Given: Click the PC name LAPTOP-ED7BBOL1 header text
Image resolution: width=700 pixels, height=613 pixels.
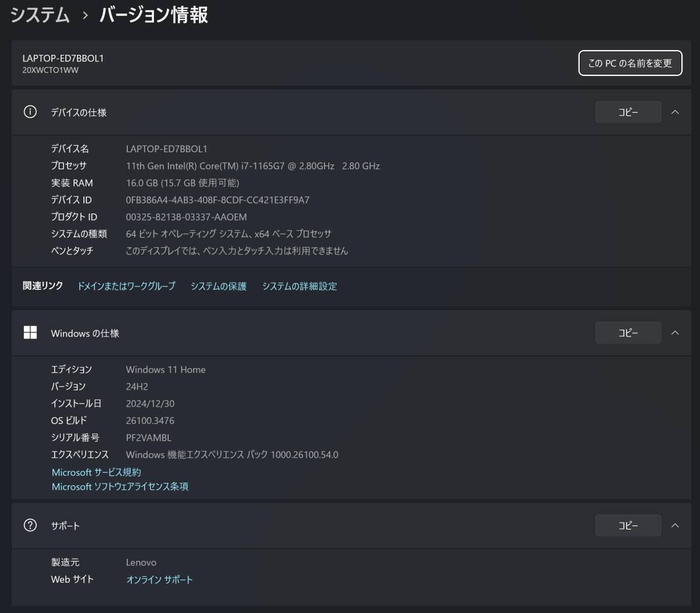Looking at the screenshot, I should coord(63,58).
